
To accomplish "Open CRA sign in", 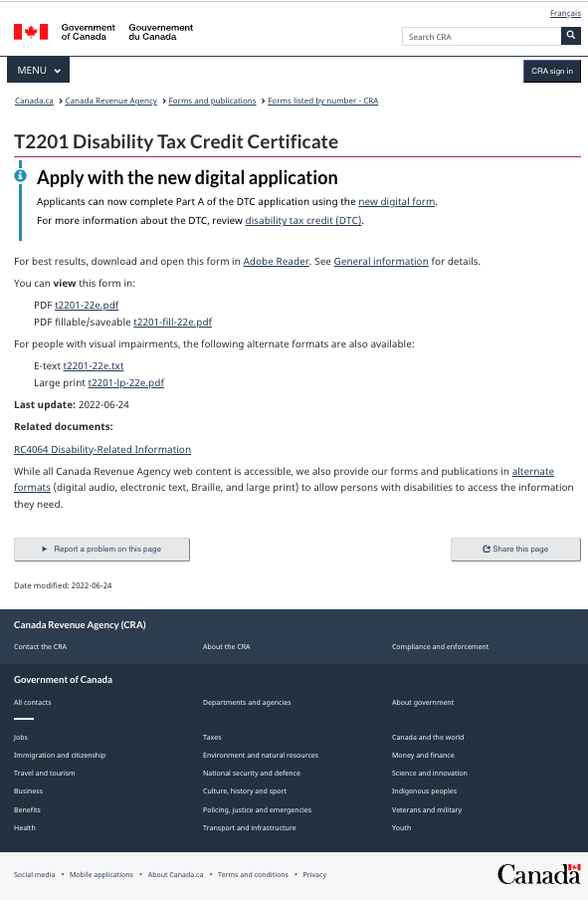I will [x=552, y=71].
